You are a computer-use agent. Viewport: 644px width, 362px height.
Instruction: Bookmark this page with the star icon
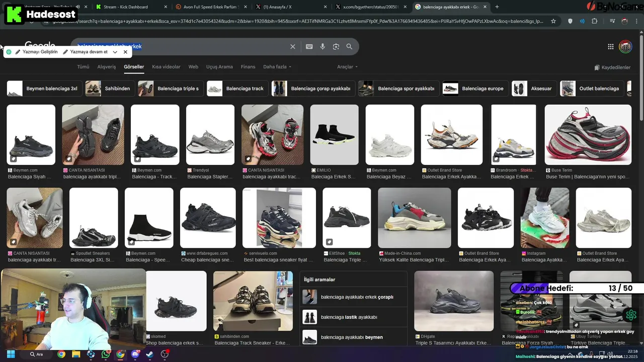(x=553, y=21)
